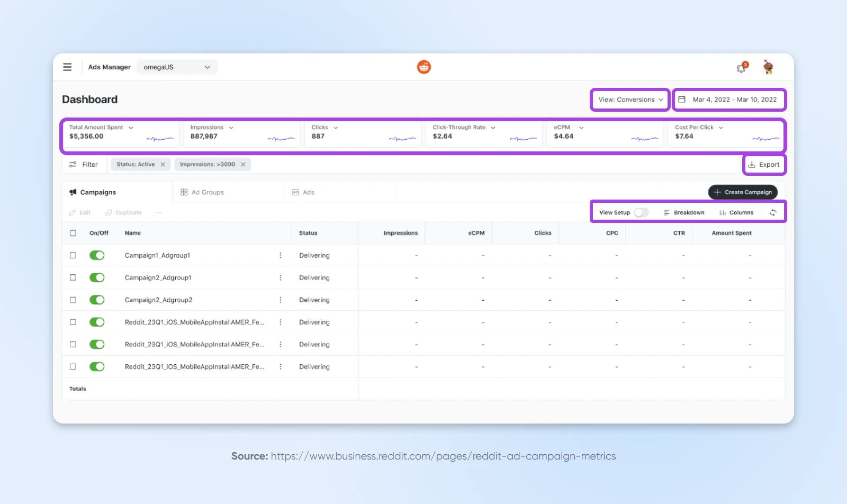Click the Duplicate action

click(123, 213)
